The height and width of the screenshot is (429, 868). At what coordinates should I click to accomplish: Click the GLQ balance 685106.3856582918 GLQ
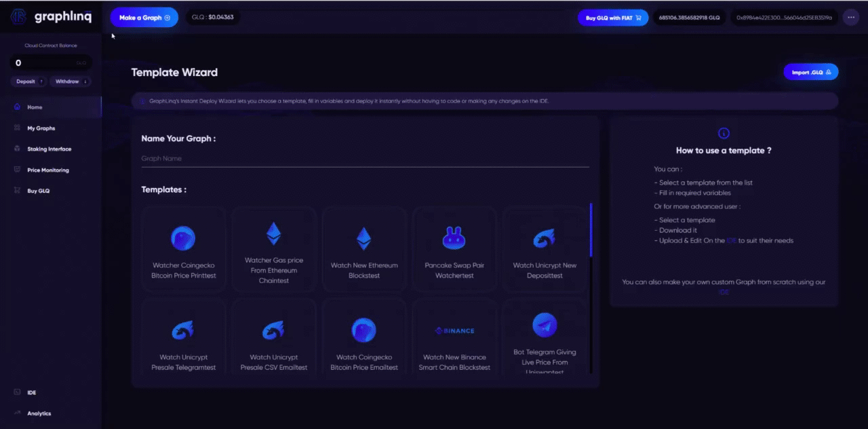click(689, 18)
